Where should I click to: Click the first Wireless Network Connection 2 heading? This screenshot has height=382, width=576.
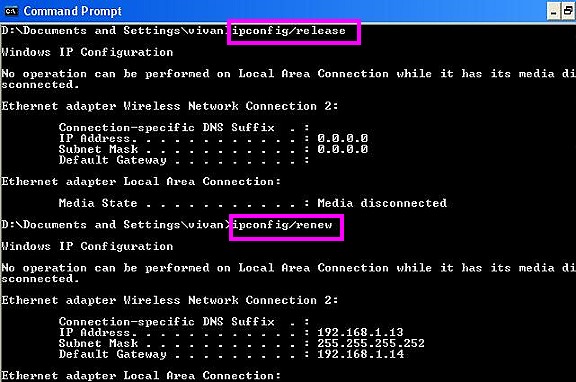[169, 106]
